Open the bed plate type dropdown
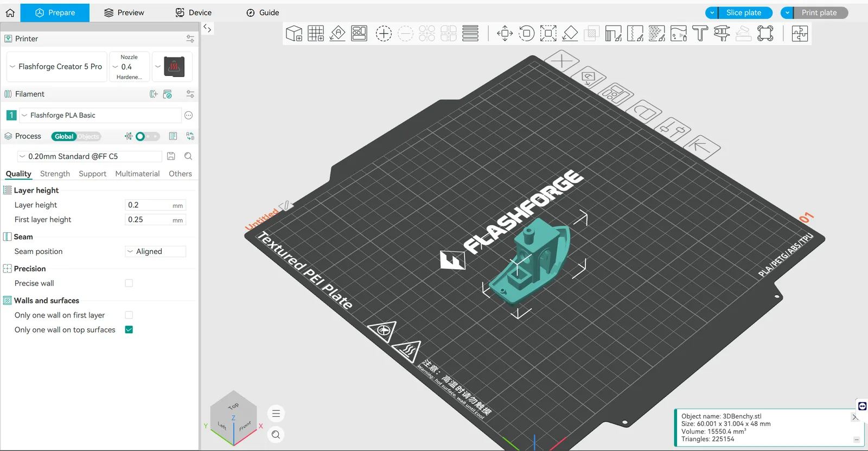 (172, 67)
